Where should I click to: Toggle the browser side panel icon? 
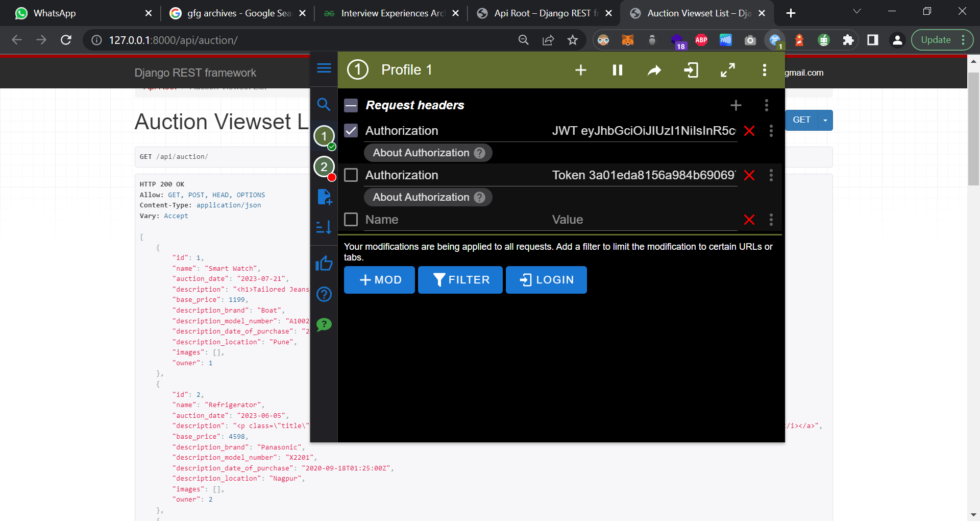[x=873, y=40]
